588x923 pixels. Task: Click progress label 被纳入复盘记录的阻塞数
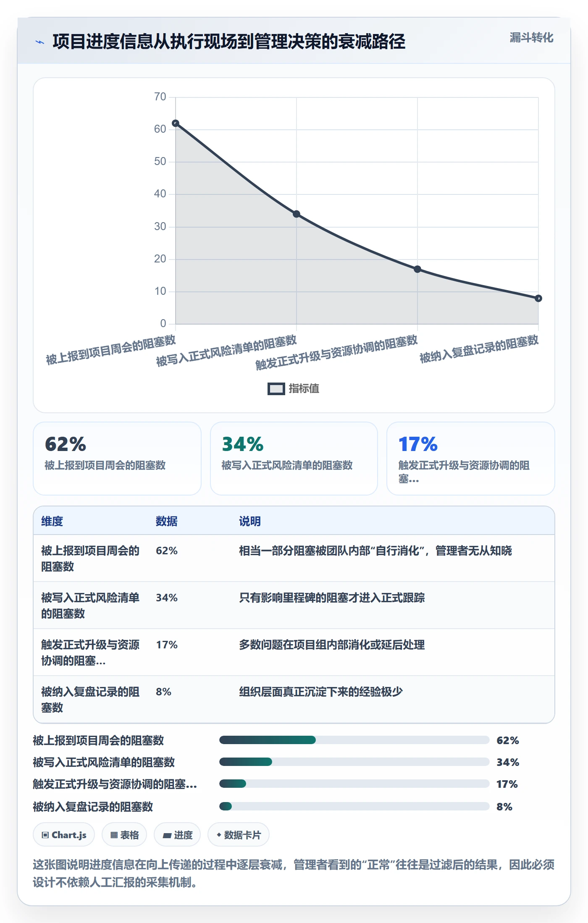93,807
